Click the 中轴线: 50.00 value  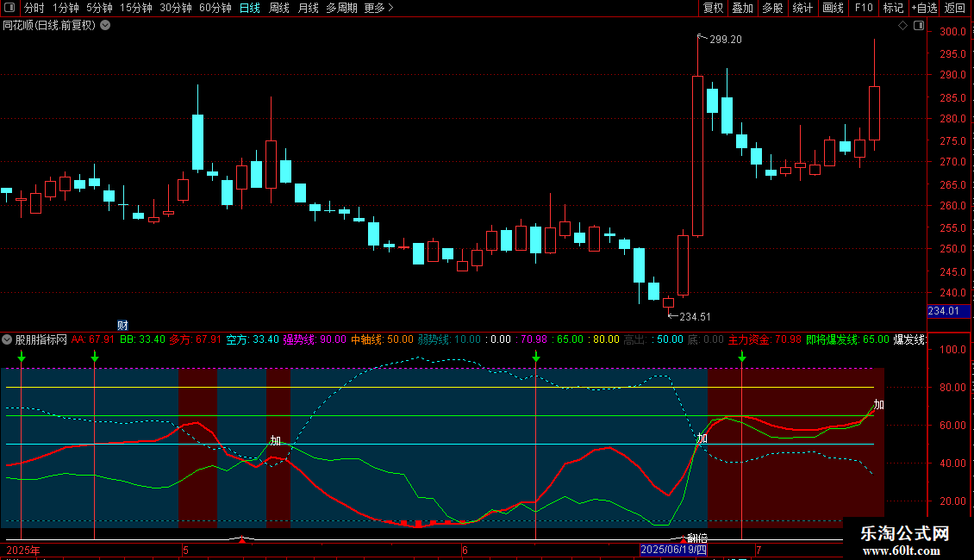pos(382,339)
